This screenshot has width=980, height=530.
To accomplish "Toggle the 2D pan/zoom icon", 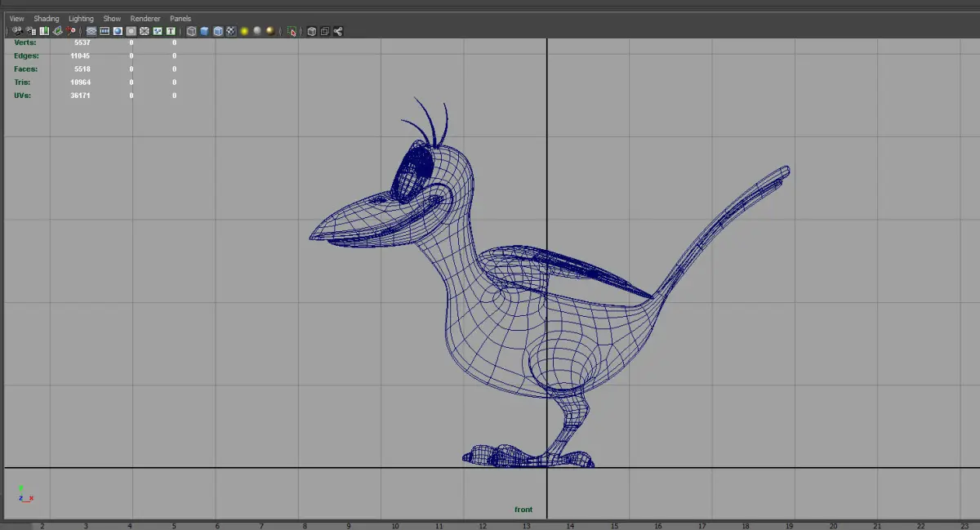I will pyautogui.click(x=70, y=31).
